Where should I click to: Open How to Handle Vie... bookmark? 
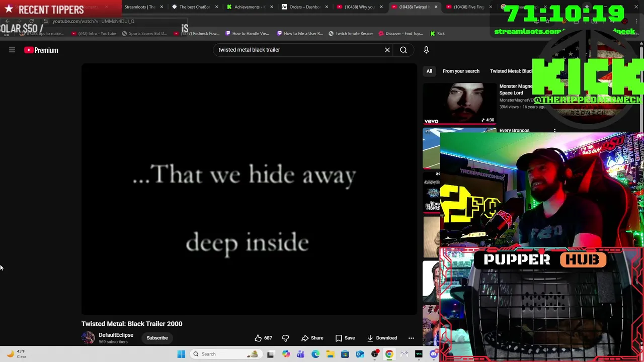pos(247,33)
